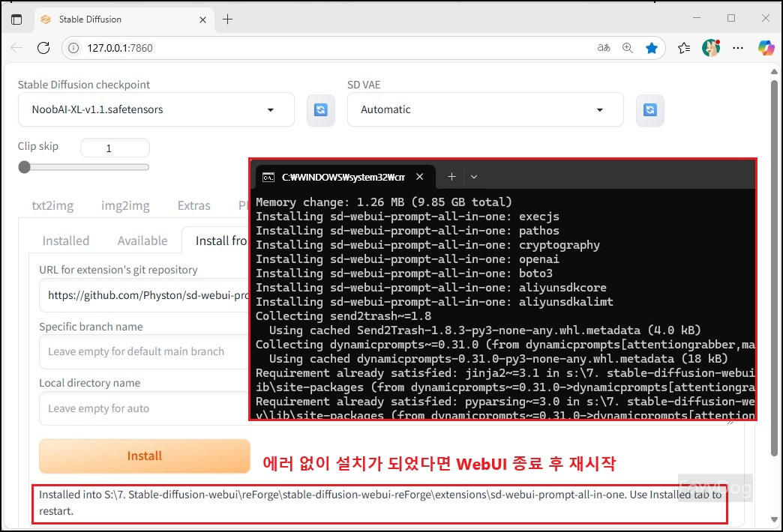This screenshot has height=532, width=783.
Task: Click the browser page vertical scrollbar
Action: (774, 270)
